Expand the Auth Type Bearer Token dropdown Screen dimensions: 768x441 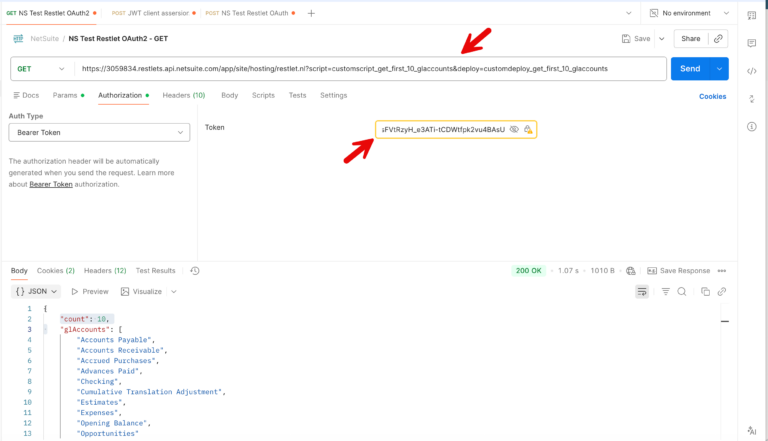98,133
